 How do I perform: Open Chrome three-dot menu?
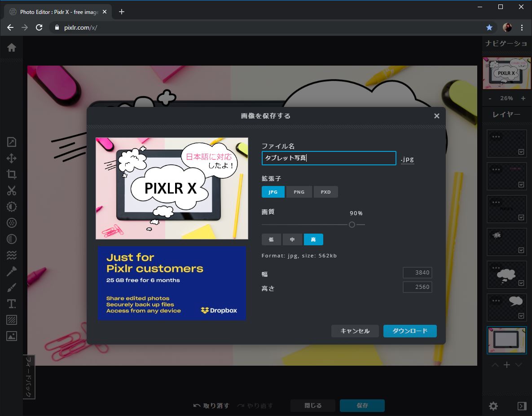(522, 27)
